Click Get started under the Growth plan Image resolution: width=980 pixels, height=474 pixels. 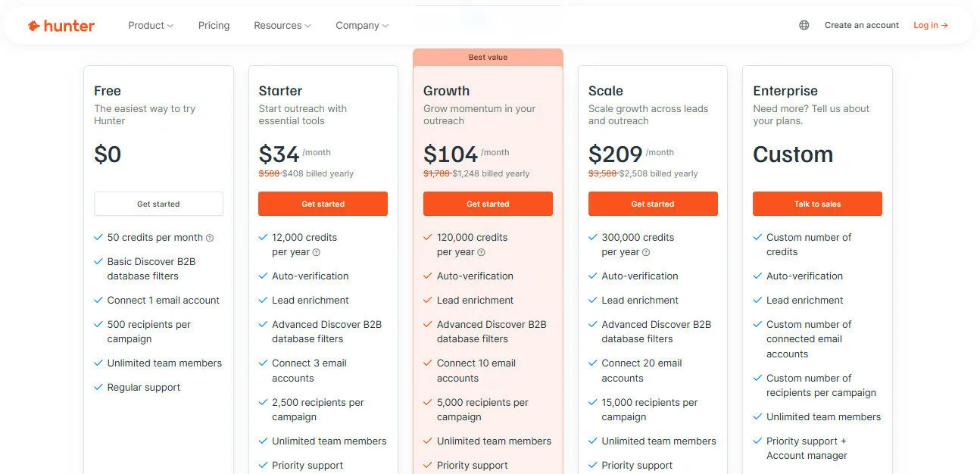(488, 204)
